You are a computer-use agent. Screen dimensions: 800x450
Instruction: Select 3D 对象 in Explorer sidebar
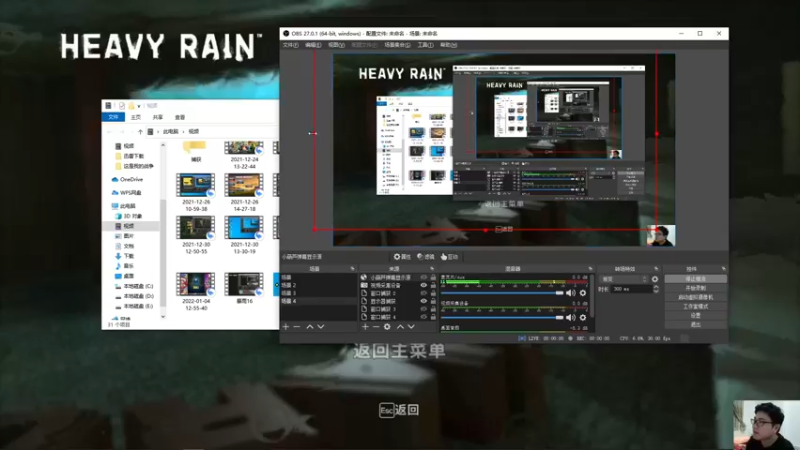tap(129, 216)
